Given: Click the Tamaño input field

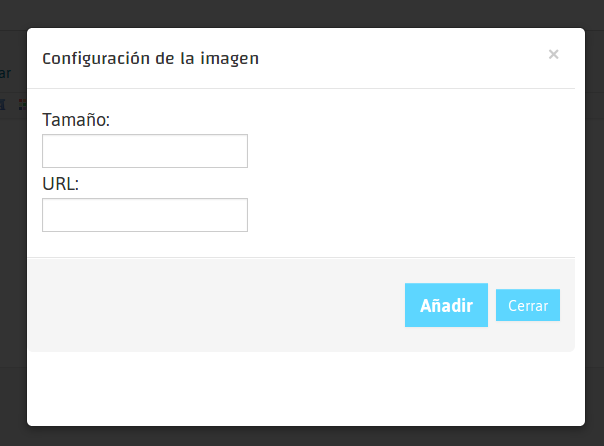Looking at the screenshot, I should pos(145,151).
